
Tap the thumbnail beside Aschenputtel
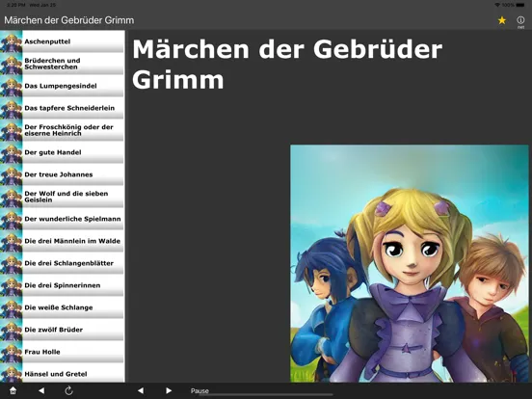(12, 41)
